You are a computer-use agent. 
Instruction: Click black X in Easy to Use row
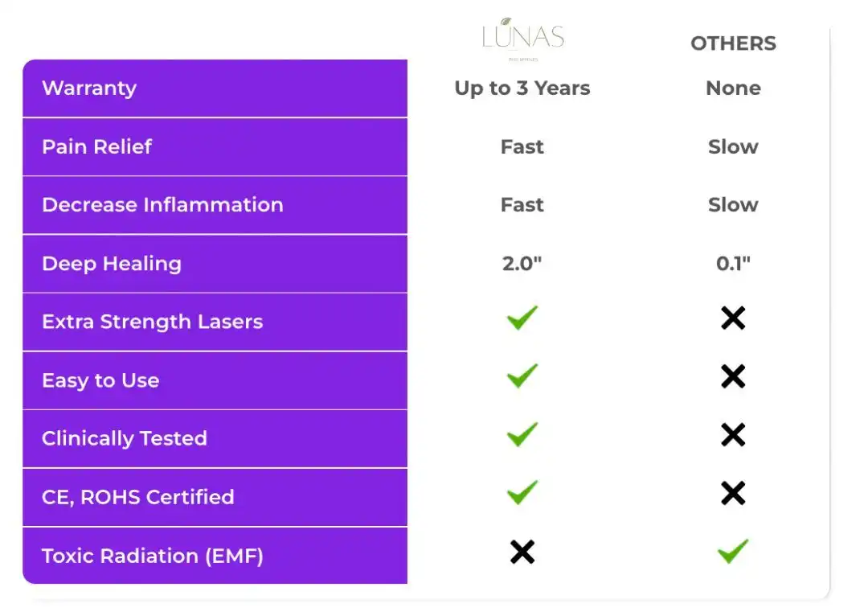[733, 376]
